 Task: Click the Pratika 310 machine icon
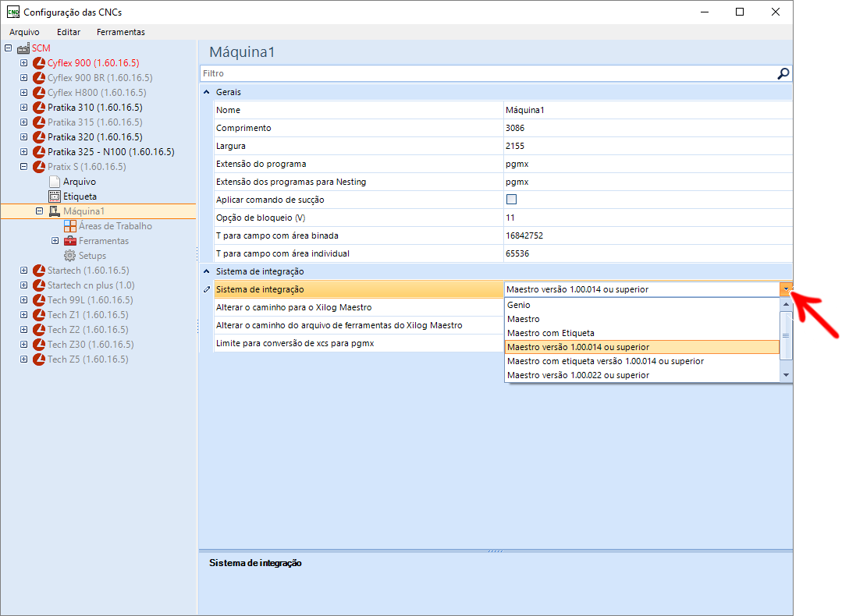click(39, 108)
